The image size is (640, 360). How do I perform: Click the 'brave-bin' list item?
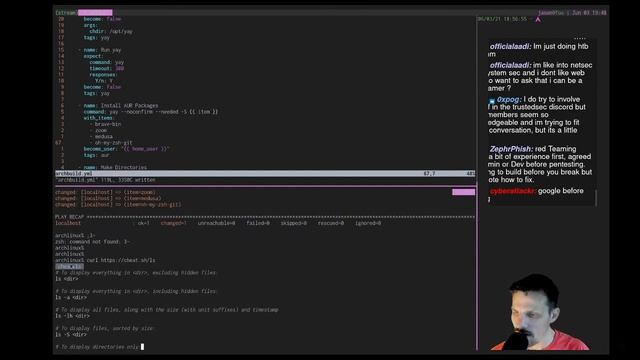tap(105, 124)
